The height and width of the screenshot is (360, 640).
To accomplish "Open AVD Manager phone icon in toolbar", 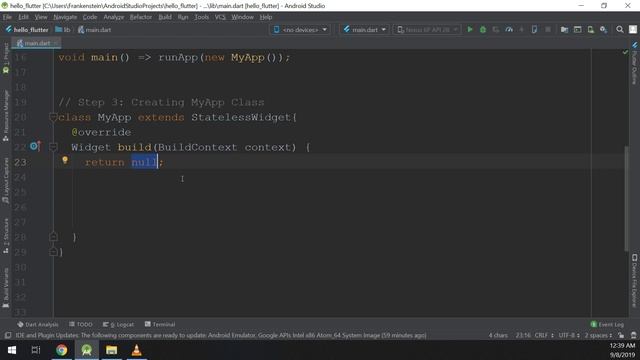I will pos(591,29).
